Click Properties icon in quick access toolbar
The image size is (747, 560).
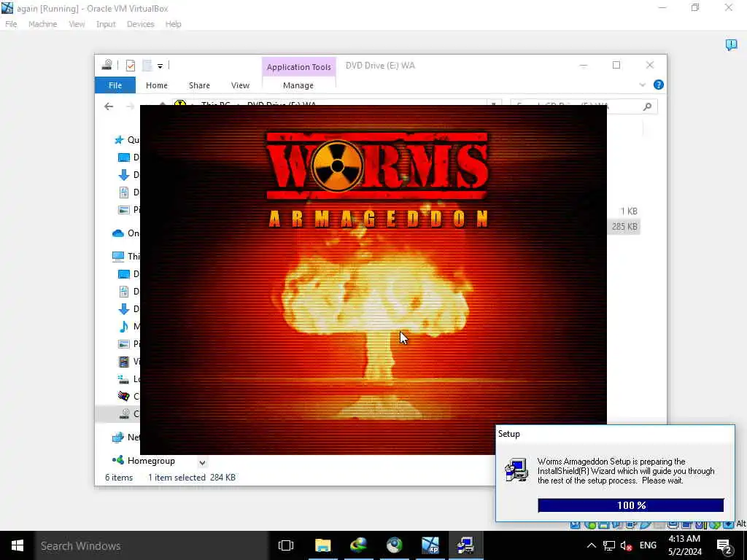(131, 65)
